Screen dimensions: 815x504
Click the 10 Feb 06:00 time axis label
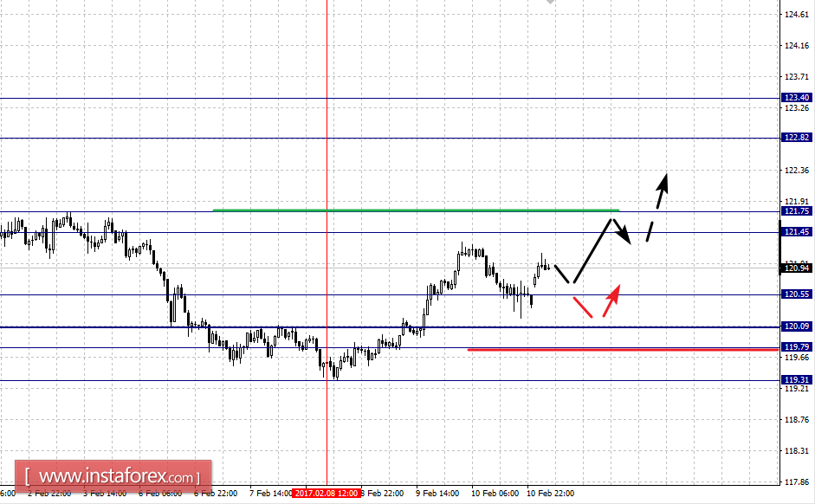tap(495, 493)
